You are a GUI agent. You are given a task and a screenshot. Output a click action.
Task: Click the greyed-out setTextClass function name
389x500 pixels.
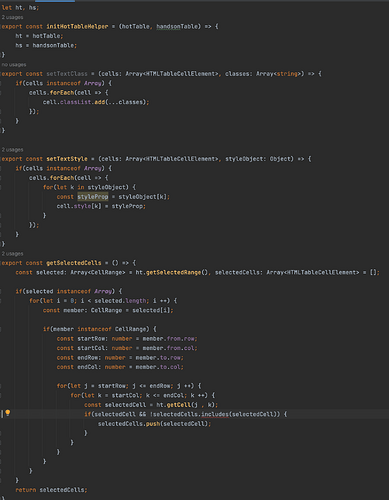click(x=67, y=74)
